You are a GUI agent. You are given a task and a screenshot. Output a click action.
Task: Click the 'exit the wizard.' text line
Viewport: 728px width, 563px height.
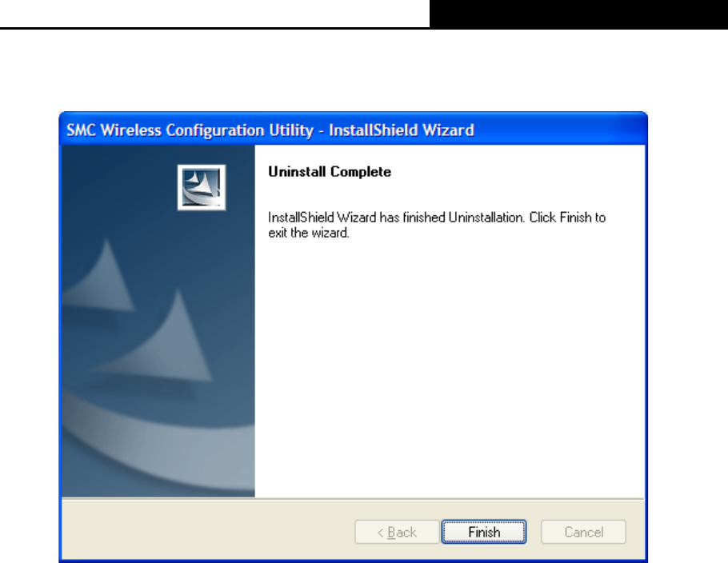click(x=309, y=233)
